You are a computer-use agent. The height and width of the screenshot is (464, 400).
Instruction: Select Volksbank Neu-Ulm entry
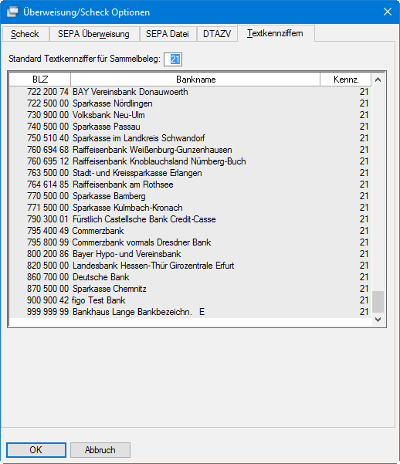coord(190,115)
